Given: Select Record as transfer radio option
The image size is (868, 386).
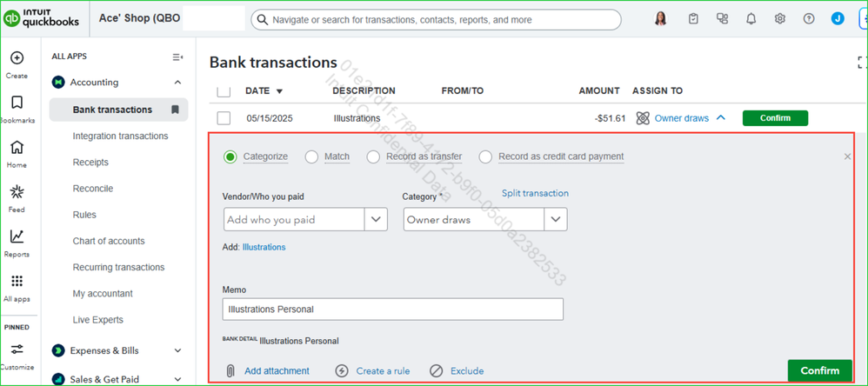Looking at the screenshot, I should (374, 157).
